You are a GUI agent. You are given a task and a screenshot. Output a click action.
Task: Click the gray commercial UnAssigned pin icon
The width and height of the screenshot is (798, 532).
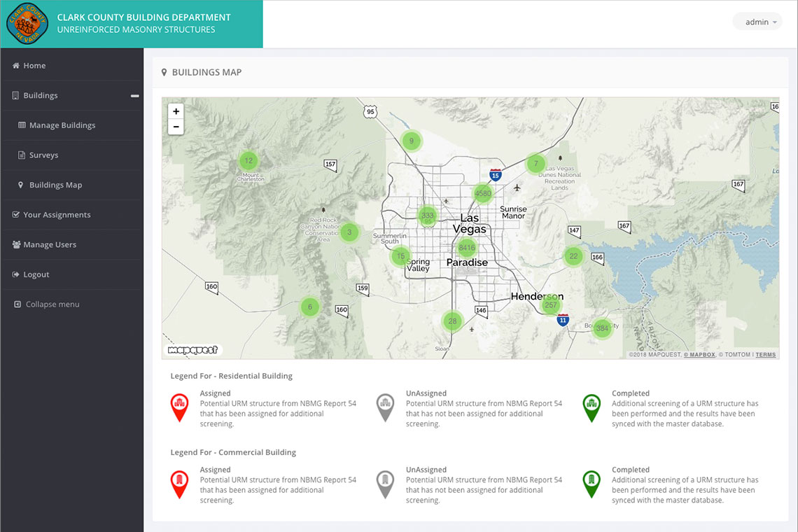(x=385, y=484)
